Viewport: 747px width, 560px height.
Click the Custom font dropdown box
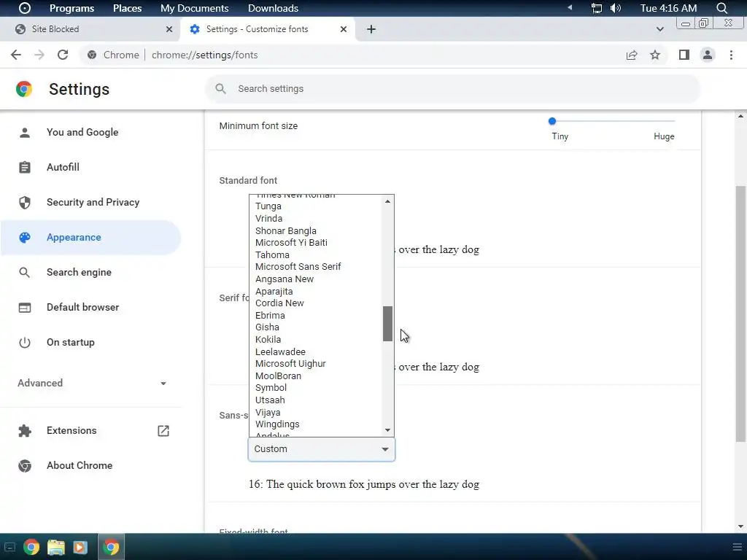coord(322,449)
